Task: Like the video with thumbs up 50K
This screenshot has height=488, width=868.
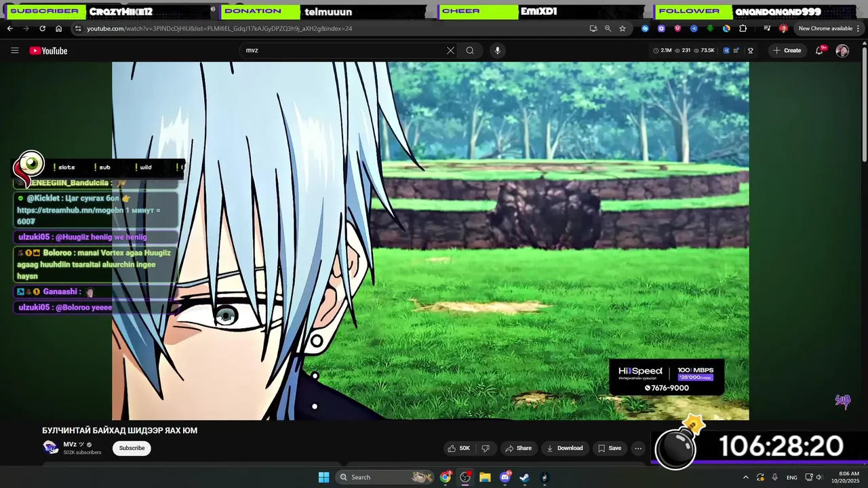Action: [459, 448]
